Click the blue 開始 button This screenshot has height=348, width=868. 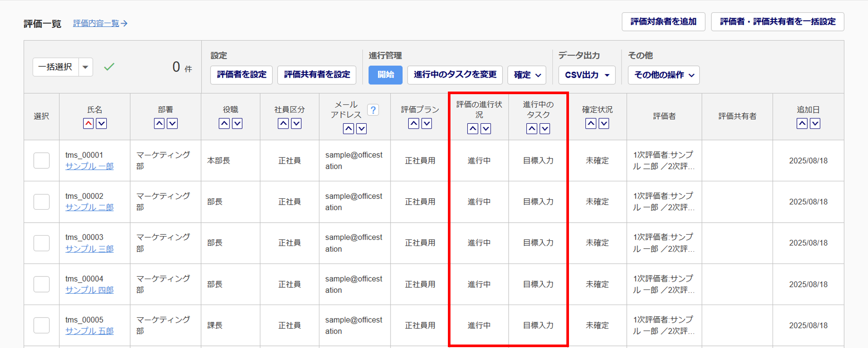[385, 75]
